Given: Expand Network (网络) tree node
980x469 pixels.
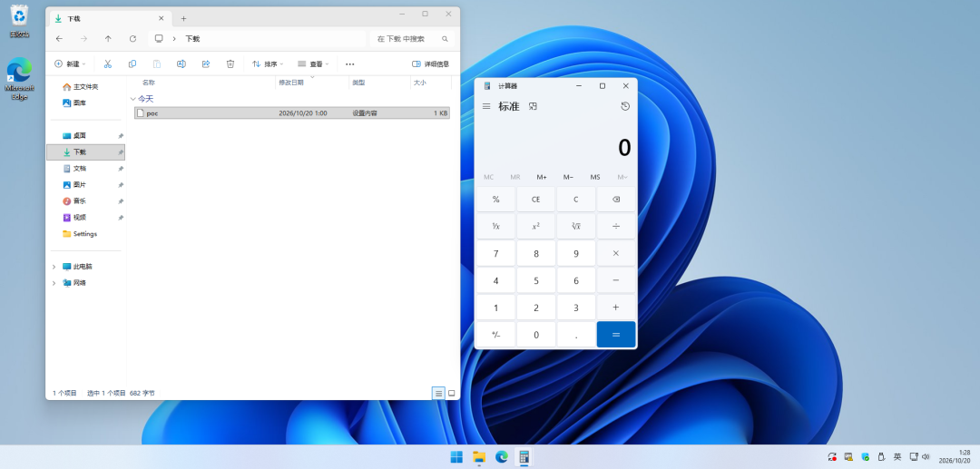Looking at the screenshot, I should coord(54,283).
